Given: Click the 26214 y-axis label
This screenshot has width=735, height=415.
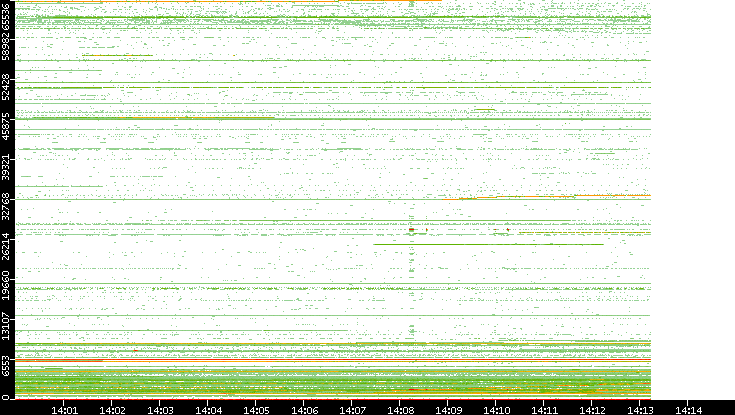Looking at the screenshot, I should click(x=7, y=247).
